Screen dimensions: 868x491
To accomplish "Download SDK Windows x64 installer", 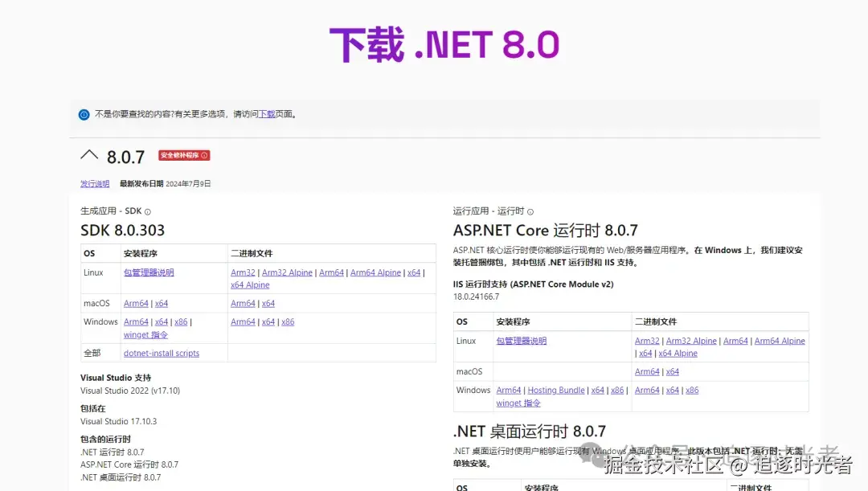I will tap(162, 321).
